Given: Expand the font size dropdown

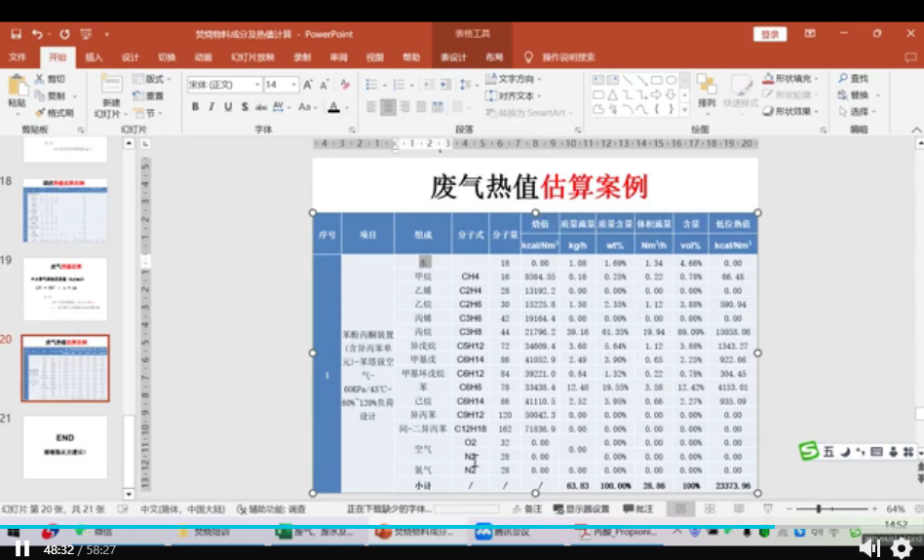Looking at the screenshot, I should (x=294, y=85).
